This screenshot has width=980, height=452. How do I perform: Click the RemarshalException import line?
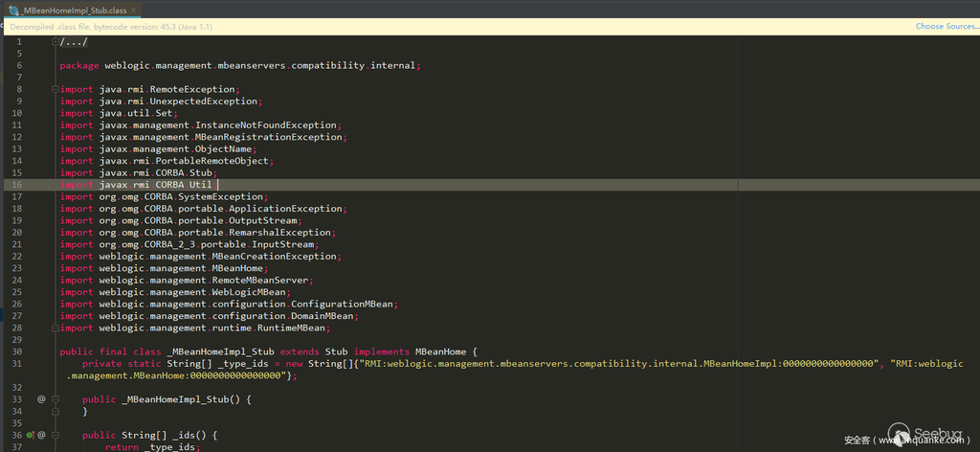point(198,233)
